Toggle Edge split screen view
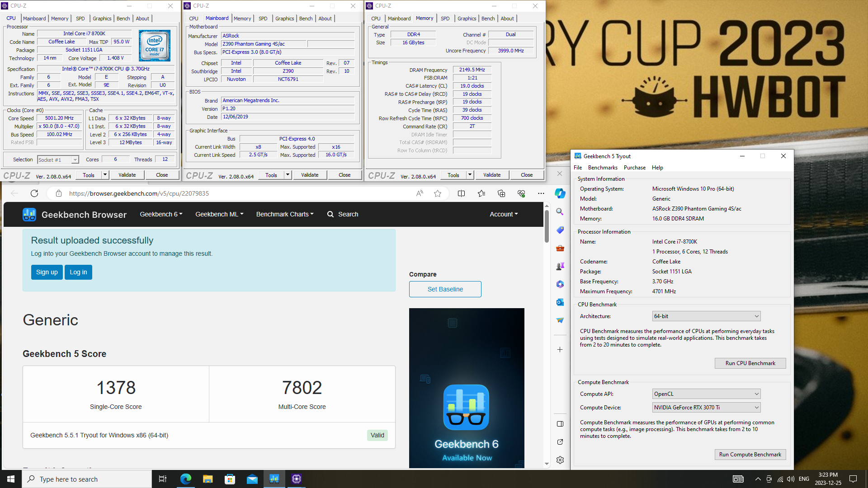The width and height of the screenshot is (868, 488). [461, 193]
